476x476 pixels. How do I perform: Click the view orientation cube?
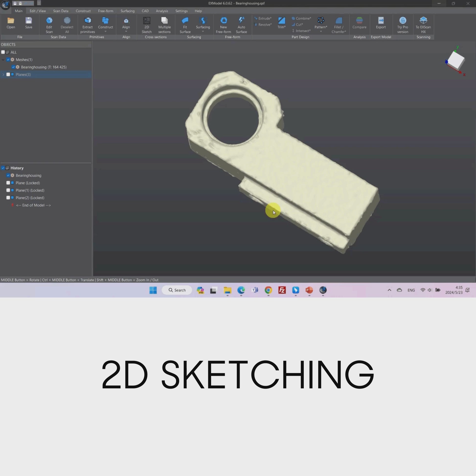click(456, 60)
